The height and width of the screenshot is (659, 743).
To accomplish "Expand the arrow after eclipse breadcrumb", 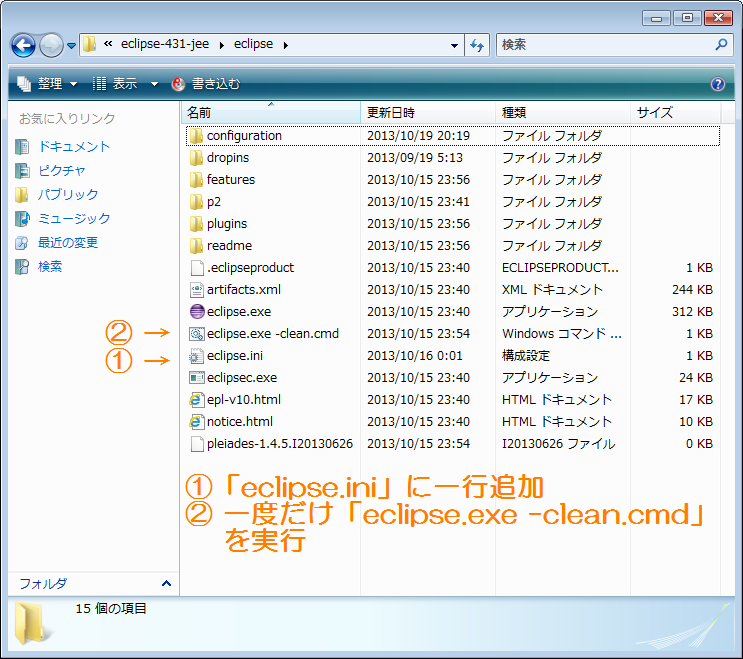I will pos(285,45).
